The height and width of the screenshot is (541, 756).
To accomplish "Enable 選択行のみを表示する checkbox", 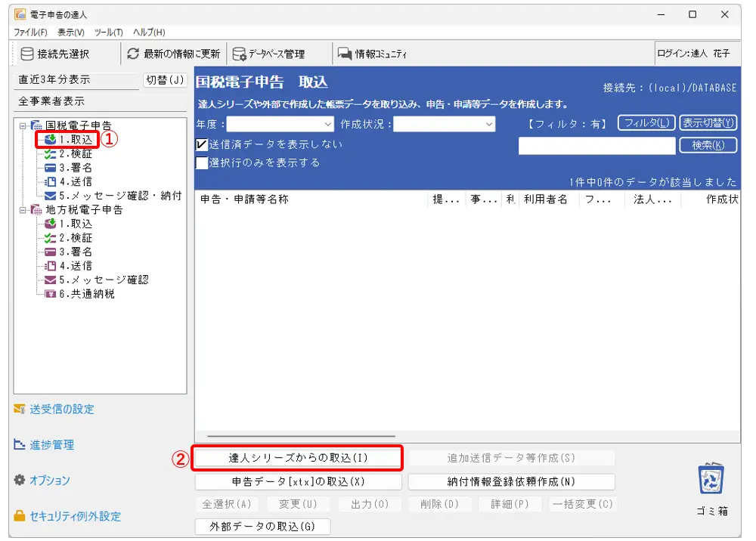I will coord(202,162).
